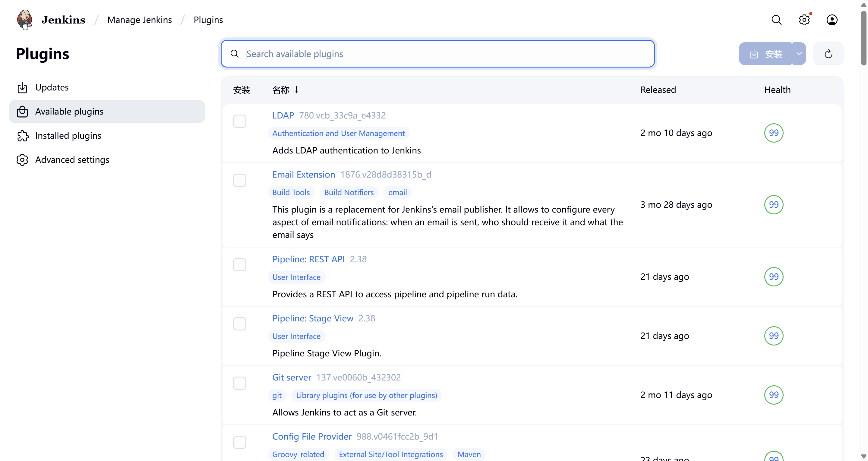This screenshot has width=868, height=461.
Task: Check the Email Extension plugin checkbox
Action: [240, 180]
